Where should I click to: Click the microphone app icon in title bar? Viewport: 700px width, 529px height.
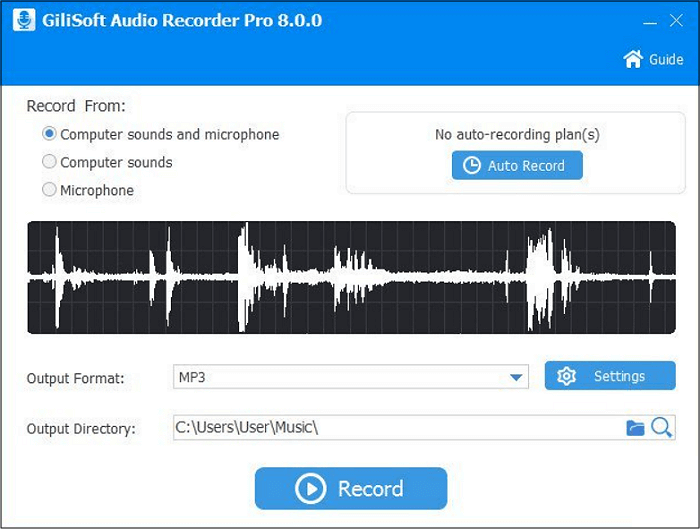pos(22,20)
